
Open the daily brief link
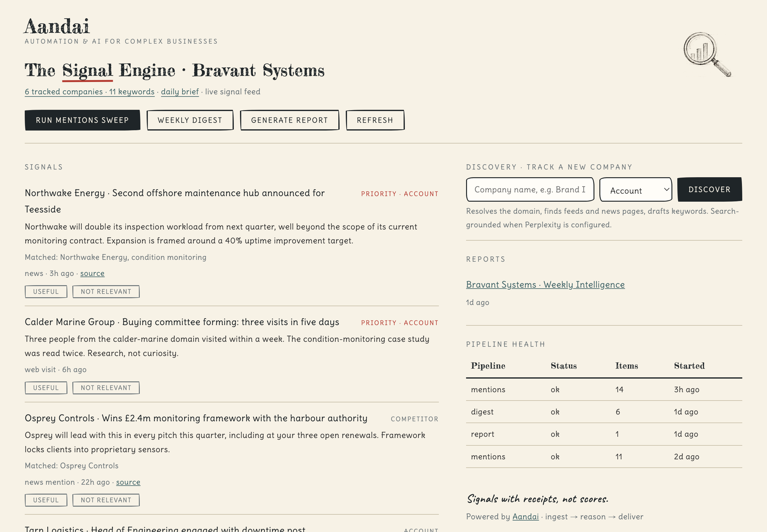[180, 92]
